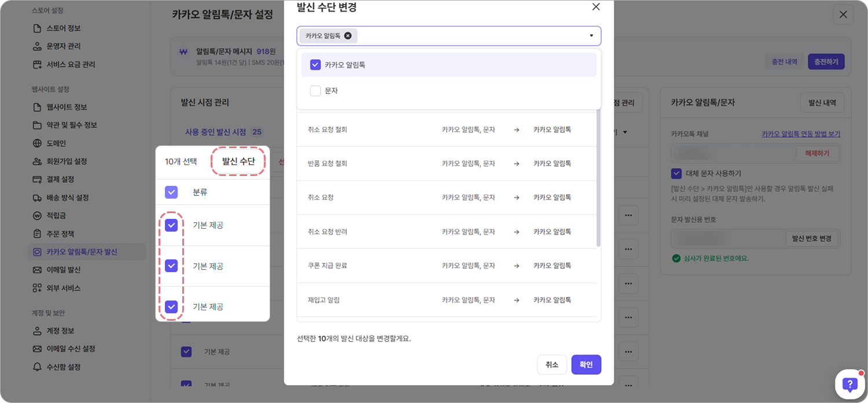
Task: Open 주문 정책 clipboard icon
Action: point(37,234)
